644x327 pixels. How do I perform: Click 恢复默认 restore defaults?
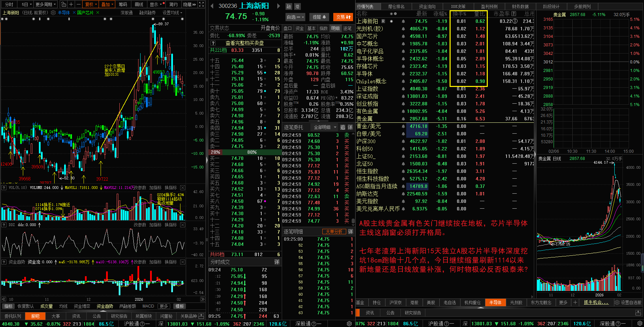click(x=26, y=306)
